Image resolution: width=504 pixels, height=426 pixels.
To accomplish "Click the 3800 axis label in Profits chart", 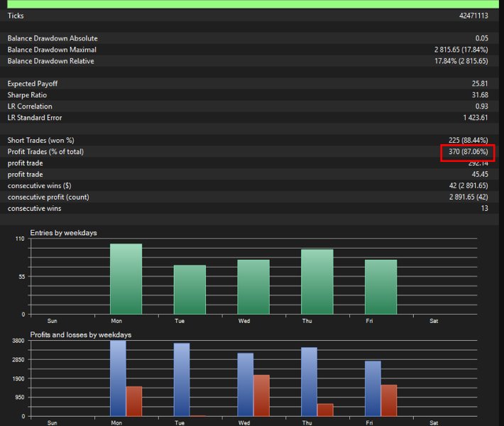I will (18, 341).
